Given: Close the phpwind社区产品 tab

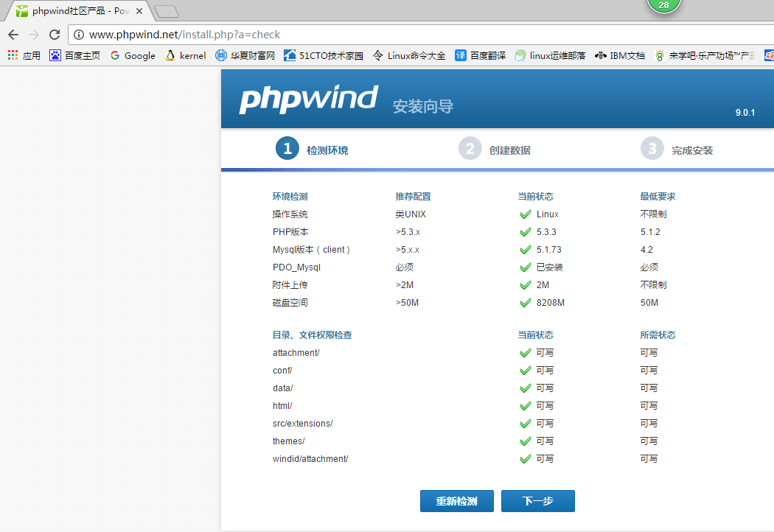Looking at the screenshot, I should [x=139, y=11].
